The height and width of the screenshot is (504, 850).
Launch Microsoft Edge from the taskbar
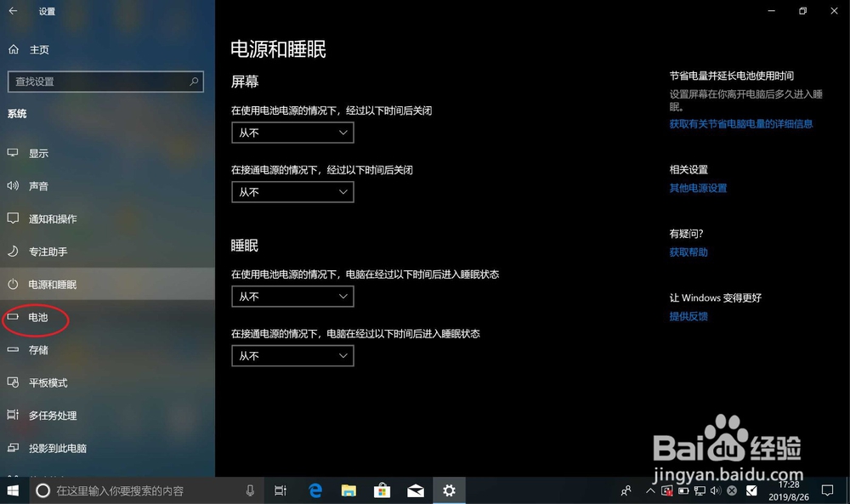[314, 490]
